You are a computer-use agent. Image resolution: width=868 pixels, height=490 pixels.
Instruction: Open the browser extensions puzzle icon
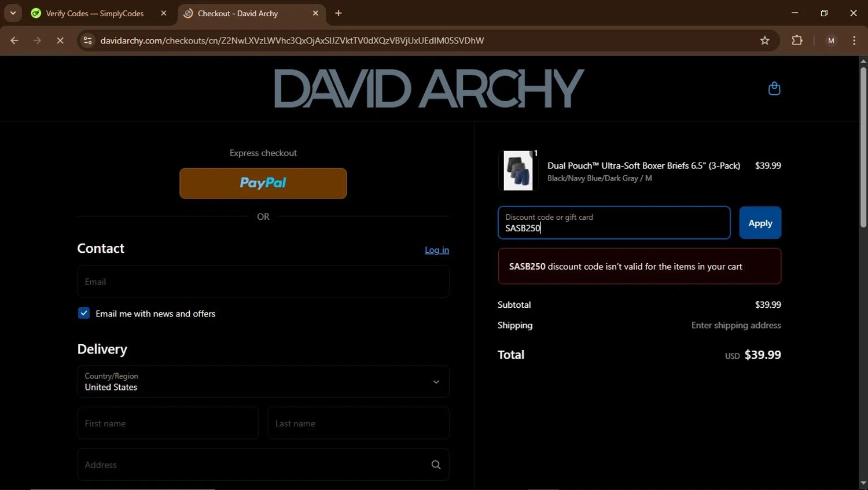tap(797, 40)
